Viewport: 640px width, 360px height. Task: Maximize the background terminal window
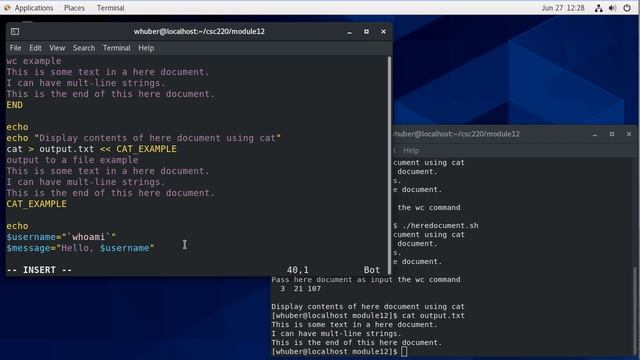tap(612, 134)
